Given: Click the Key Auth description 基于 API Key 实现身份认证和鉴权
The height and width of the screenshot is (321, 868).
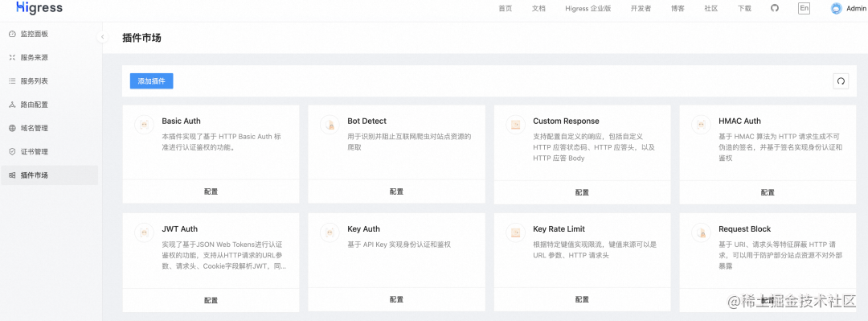Looking at the screenshot, I should tap(399, 244).
